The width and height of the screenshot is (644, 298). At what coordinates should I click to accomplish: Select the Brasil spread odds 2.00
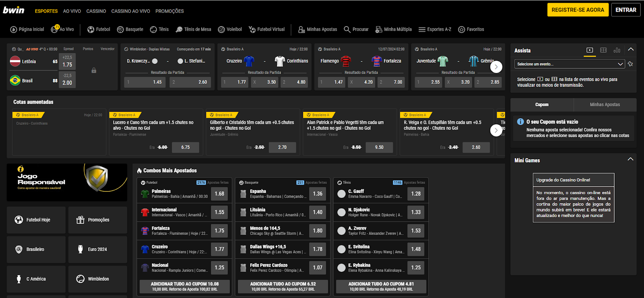click(67, 80)
